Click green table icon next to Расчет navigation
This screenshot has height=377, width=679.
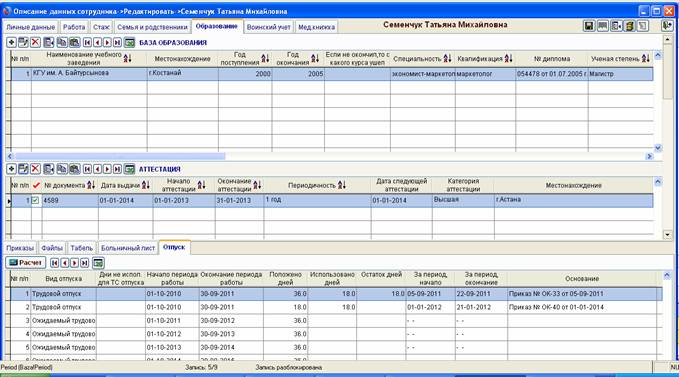98,263
